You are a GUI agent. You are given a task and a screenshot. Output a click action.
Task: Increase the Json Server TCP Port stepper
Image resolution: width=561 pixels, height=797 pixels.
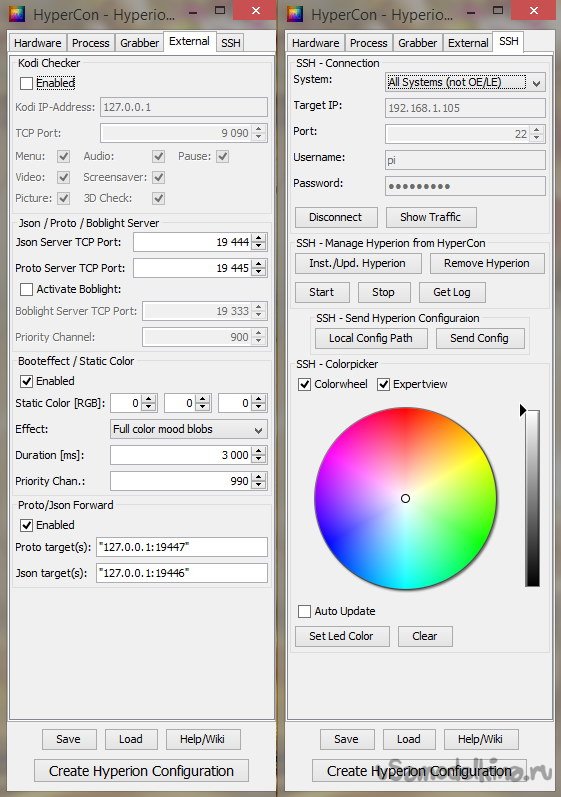(x=259, y=238)
